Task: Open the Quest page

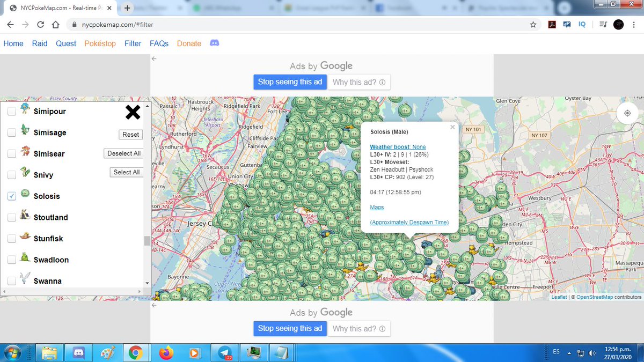Action: point(66,43)
